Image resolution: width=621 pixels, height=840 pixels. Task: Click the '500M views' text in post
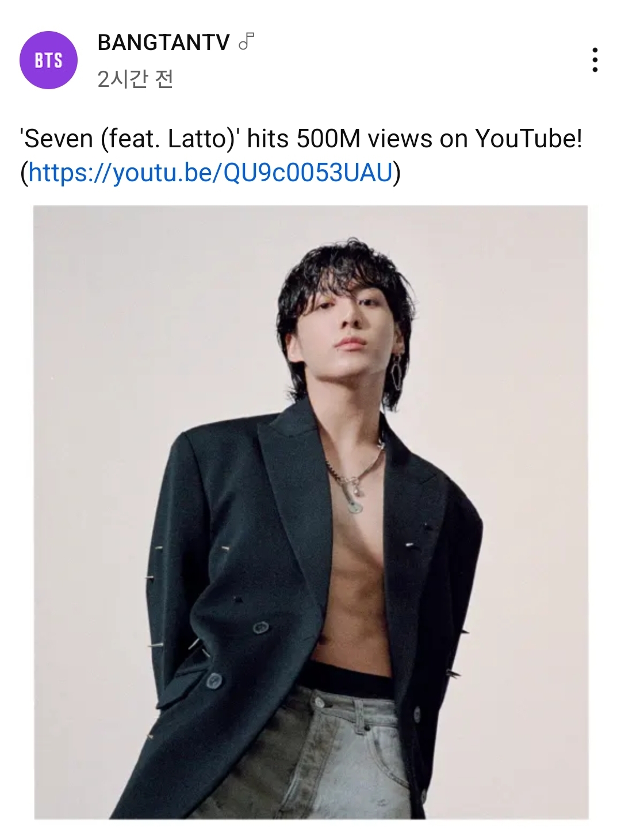point(364,139)
